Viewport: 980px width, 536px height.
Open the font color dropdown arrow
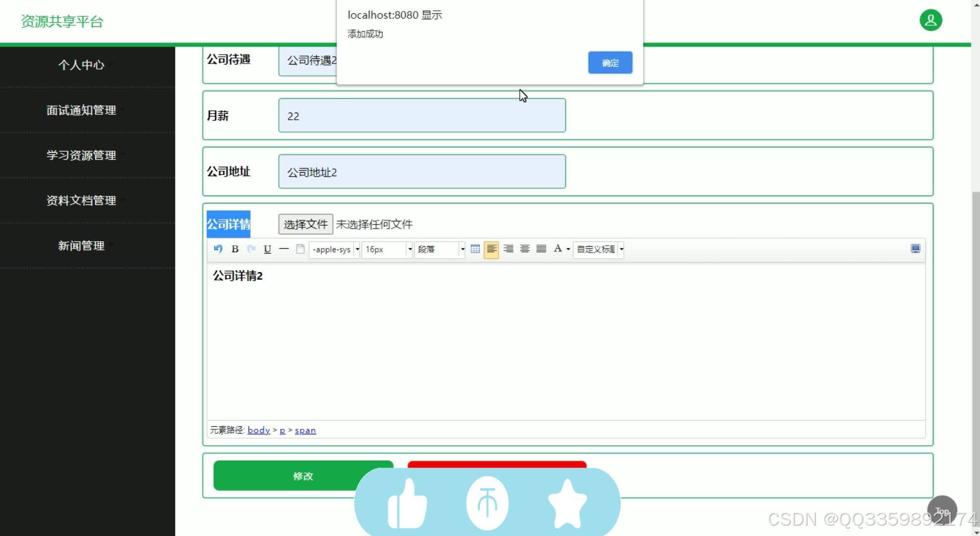(568, 249)
